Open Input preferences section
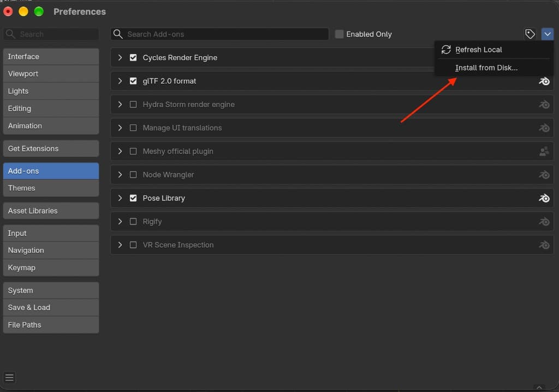This screenshot has height=392, width=559. point(51,233)
